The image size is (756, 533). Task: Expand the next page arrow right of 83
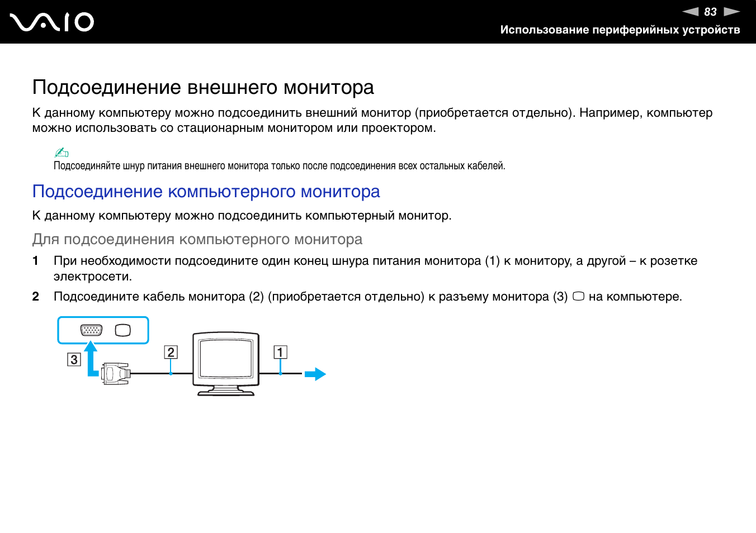(x=731, y=11)
